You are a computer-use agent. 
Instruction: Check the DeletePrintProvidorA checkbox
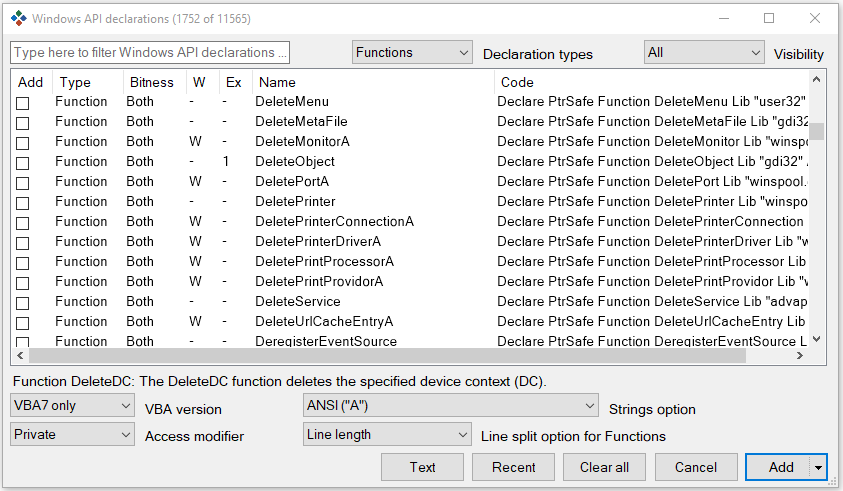coord(23,283)
